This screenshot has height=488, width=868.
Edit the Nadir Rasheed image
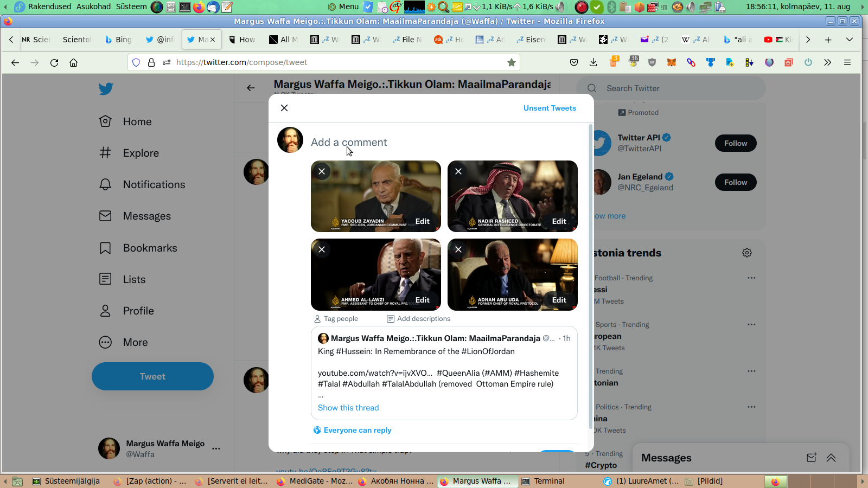tap(559, 221)
